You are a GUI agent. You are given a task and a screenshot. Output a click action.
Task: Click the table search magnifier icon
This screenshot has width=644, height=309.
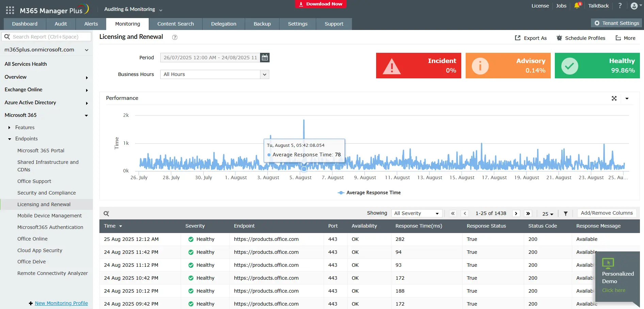click(x=106, y=214)
